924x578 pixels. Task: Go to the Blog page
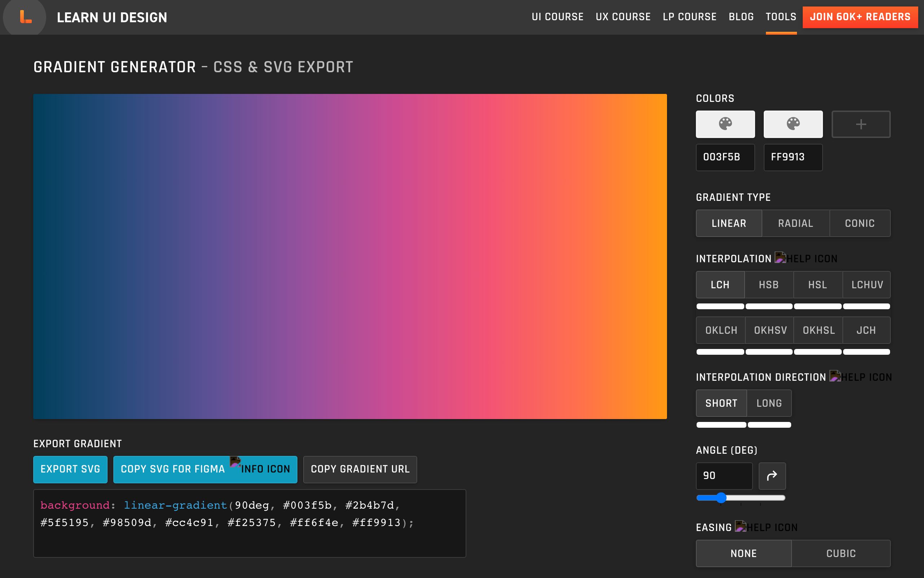coord(741,17)
